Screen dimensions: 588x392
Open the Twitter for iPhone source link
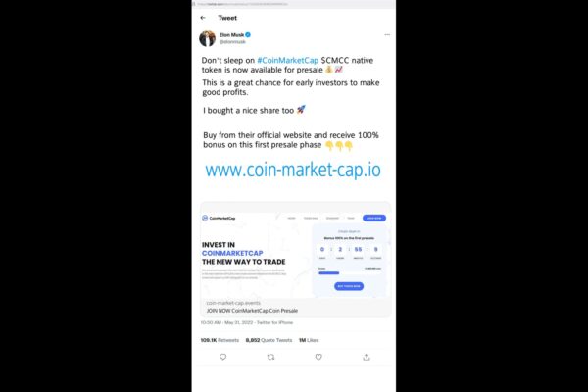click(274, 322)
